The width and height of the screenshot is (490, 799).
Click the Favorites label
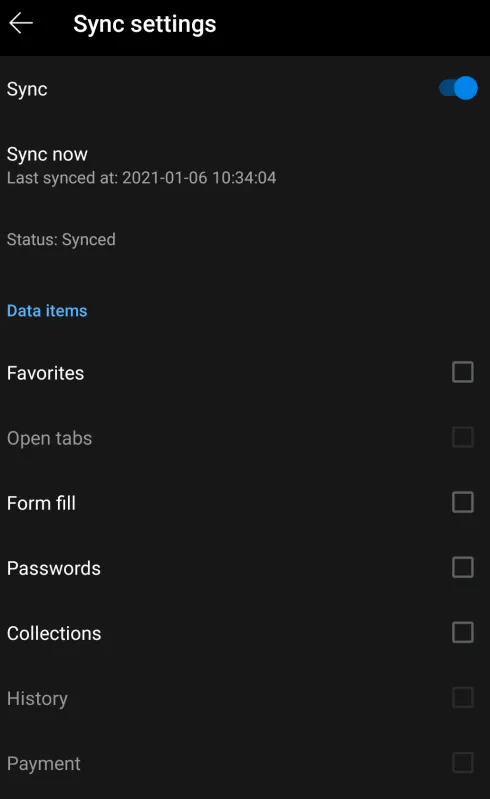(45, 373)
